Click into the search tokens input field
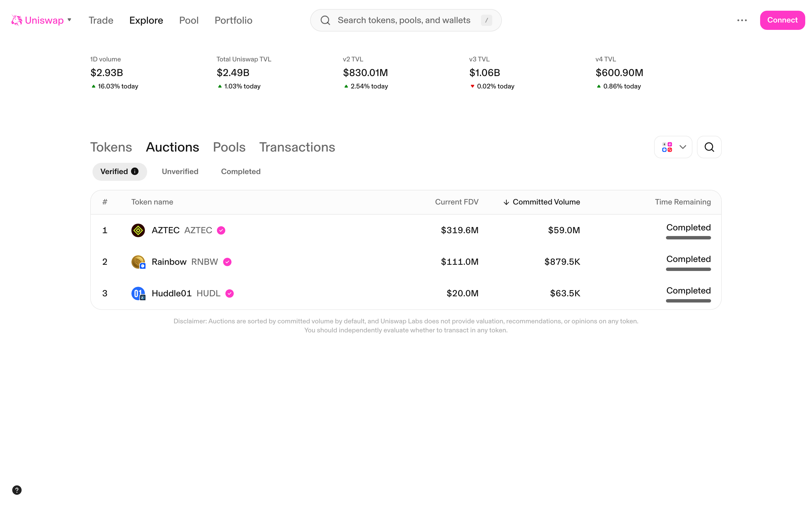 (x=403, y=20)
